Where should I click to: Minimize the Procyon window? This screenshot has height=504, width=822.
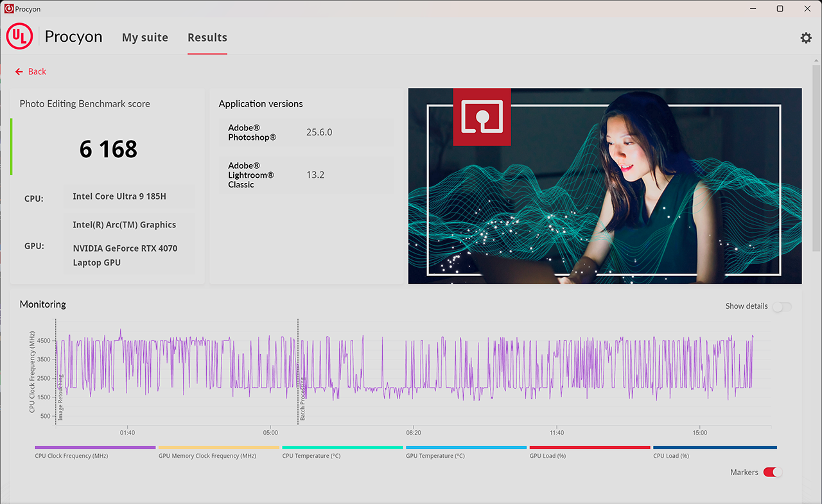click(x=751, y=8)
